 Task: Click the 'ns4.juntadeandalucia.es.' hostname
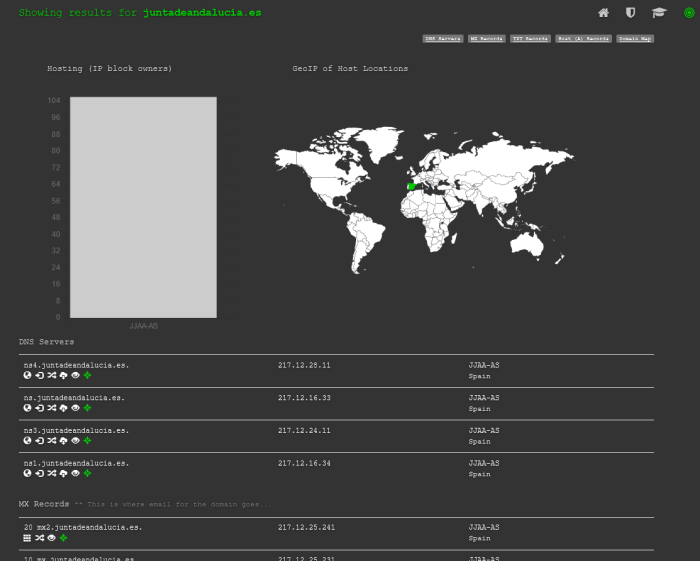click(76, 365)
